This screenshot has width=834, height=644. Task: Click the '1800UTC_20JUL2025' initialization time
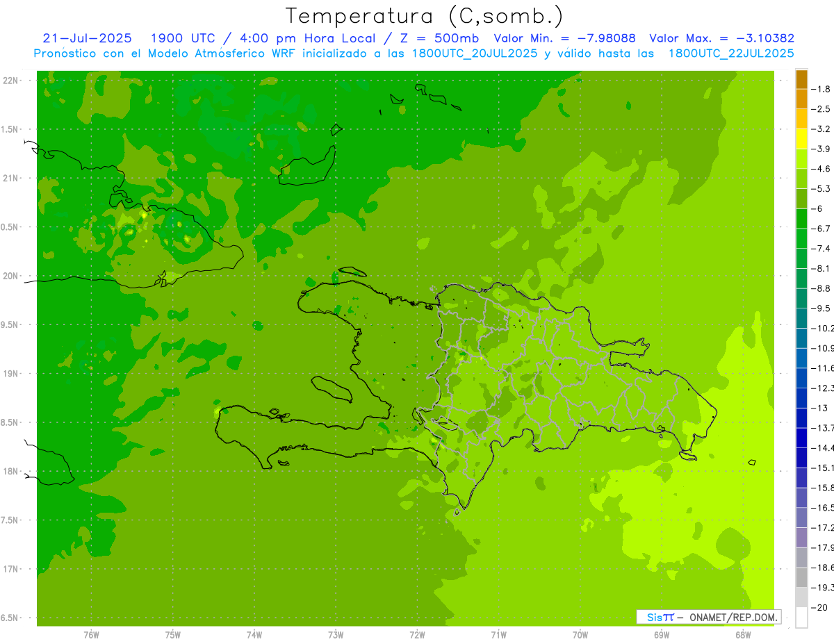475,53
